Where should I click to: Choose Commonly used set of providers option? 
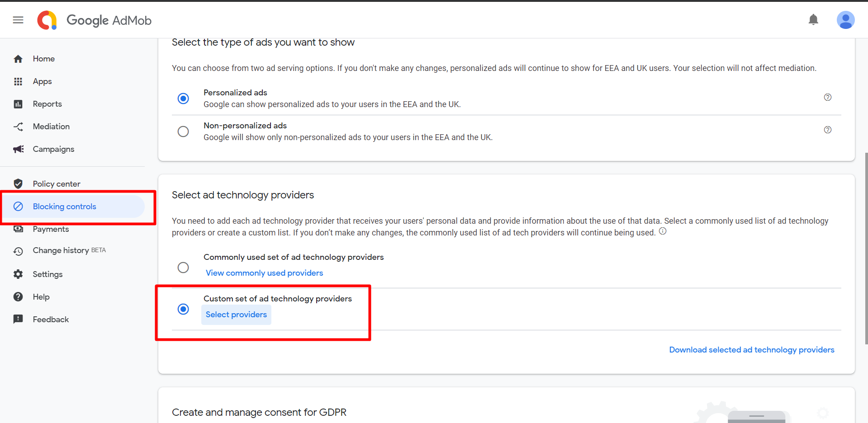183,268
